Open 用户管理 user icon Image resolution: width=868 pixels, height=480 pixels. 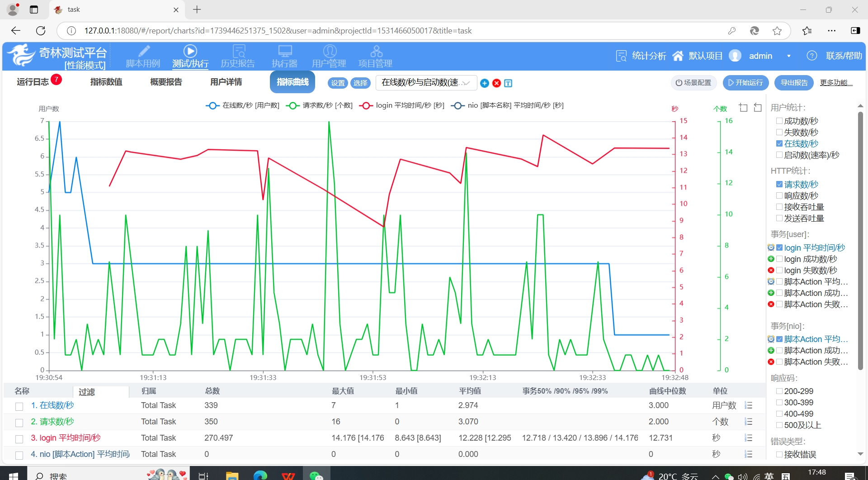pyautogui.click(x=330, y=51)
